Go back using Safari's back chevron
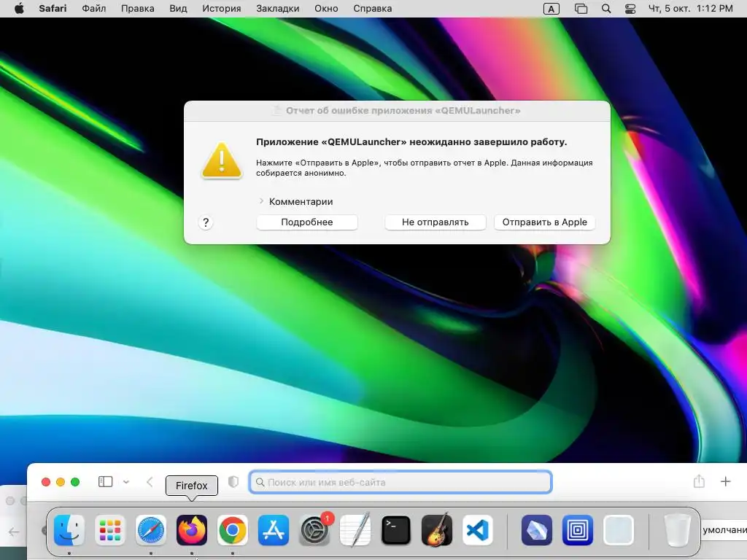Image resolution: width=747 pixels, height=560 pixels. coord(150,482)
